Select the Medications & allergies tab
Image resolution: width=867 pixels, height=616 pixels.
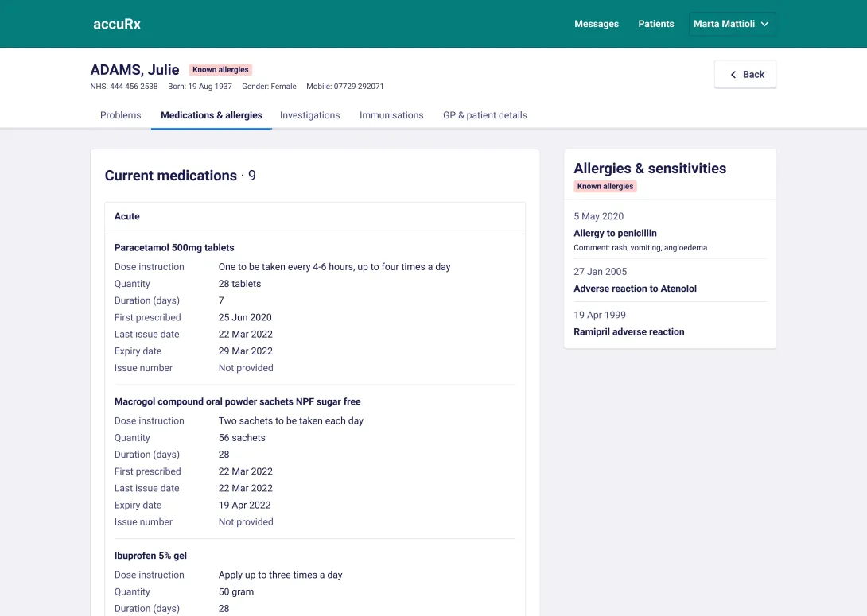click(x=212, y=115)
